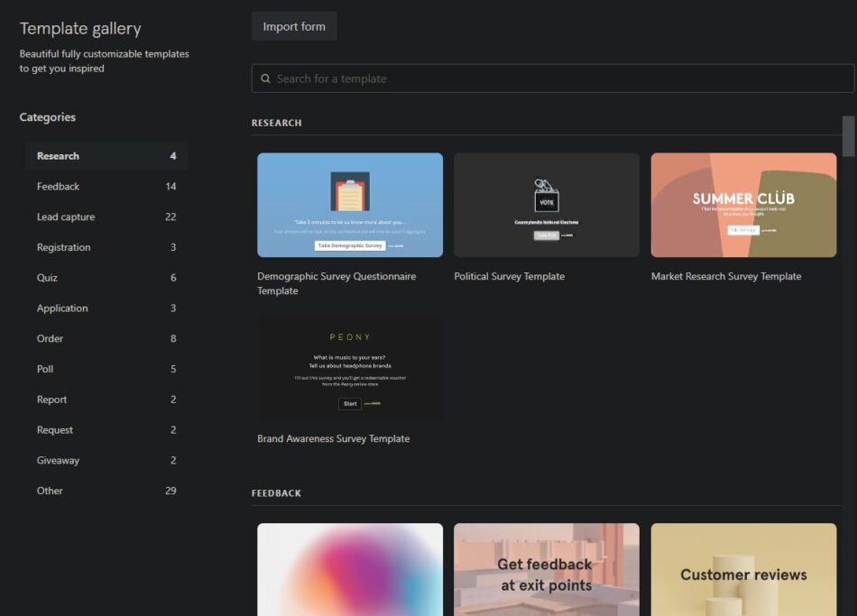This screenshot has height=616, width=857.
Task: Open the Peony Brand Awareness Survey Template
Action: (350, 367)
